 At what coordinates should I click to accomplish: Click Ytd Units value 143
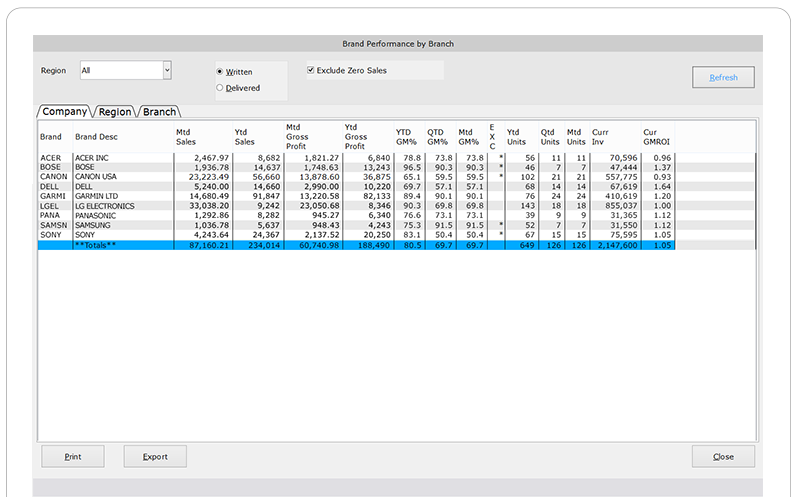[x=528, y=206]
